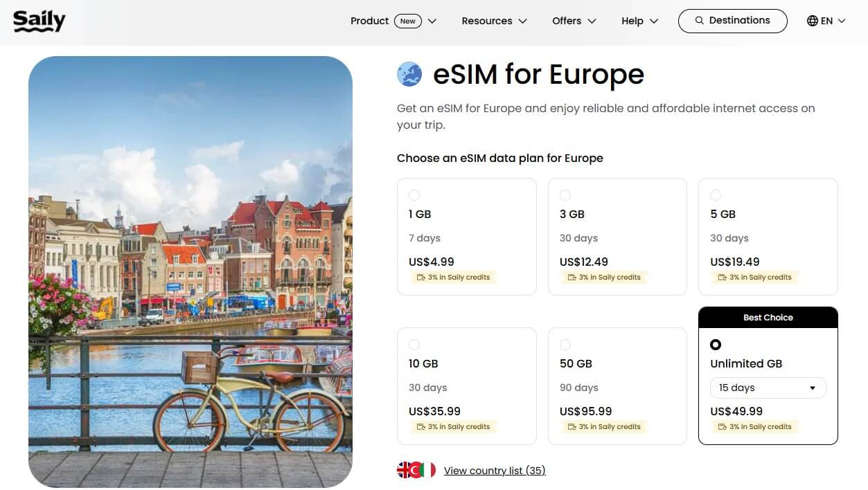Click the UK flag beside View country list

click(405, 469)
